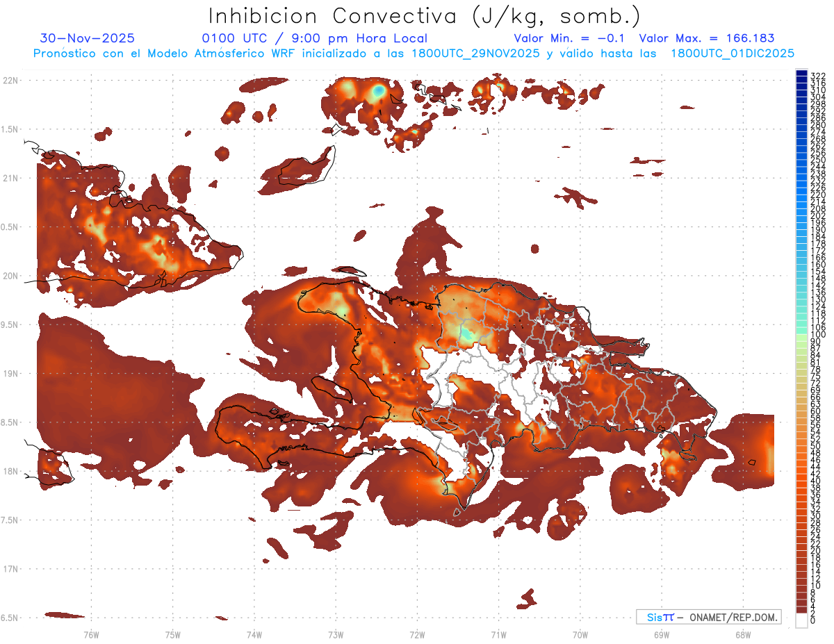Click the "7.5N" latitude label
This screenshot has height=644, width=834.
tap(10, 520)
